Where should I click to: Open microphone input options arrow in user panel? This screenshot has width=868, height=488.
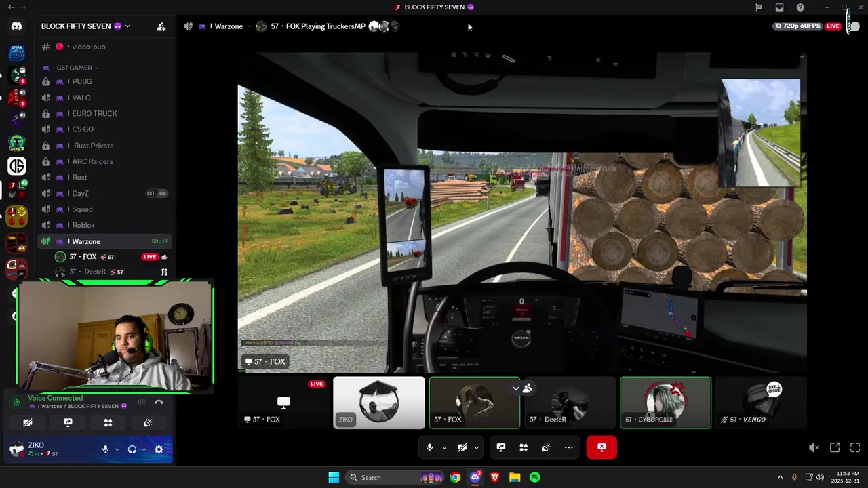point(117,449)
